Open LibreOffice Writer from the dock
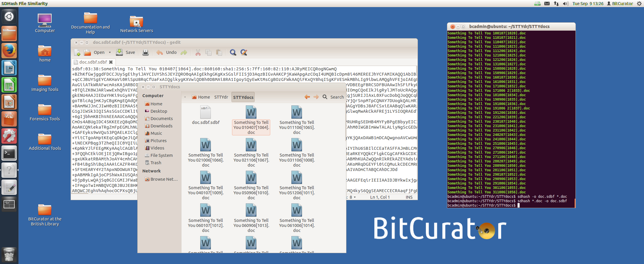This screenshot has height=264, width=644. click(9, 68)
